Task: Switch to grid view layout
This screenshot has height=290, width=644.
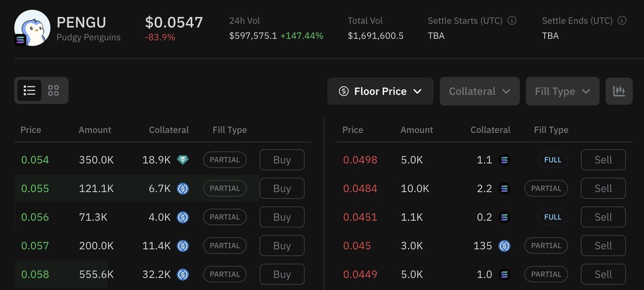Action: click(53, 91)
